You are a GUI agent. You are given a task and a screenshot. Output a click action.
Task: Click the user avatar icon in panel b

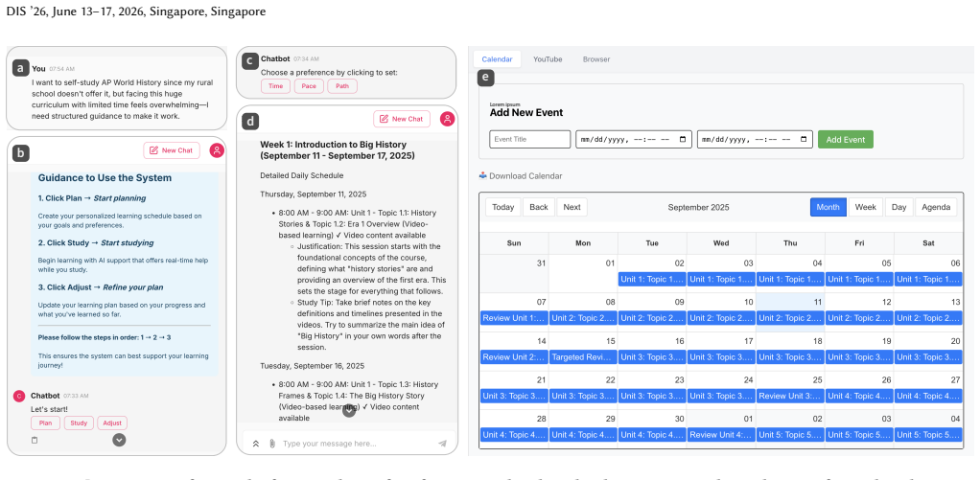(217, 150)
